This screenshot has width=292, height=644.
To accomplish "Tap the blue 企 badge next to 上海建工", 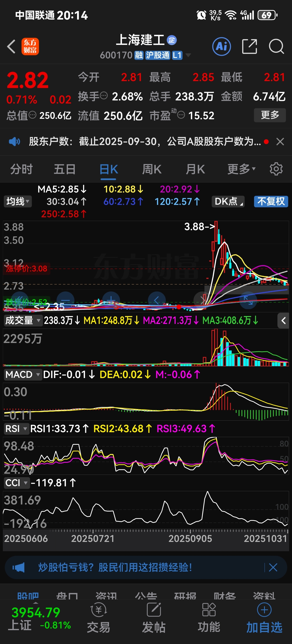I will (172, 40).
